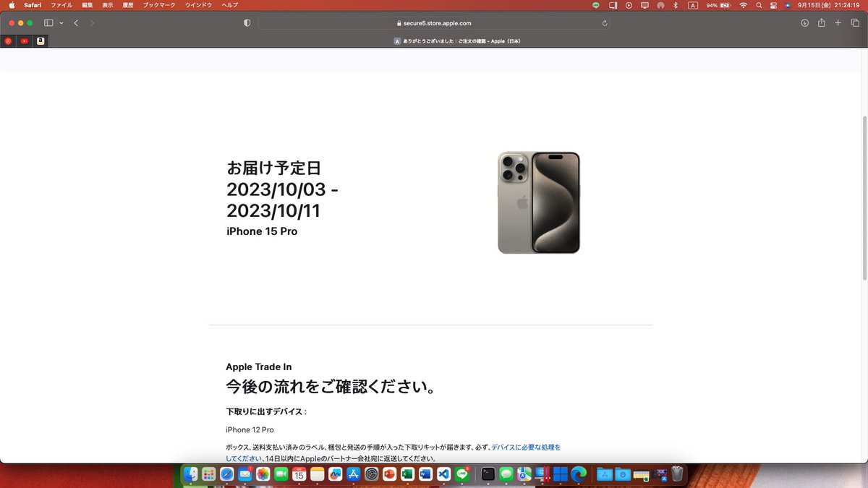
Task: Go back to the previous page
Action: pos(76,23)
